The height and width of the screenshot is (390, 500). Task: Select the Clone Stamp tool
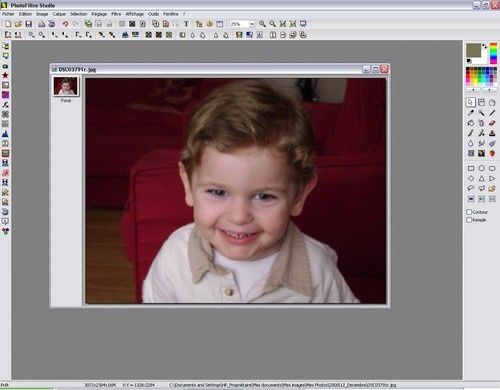[x=492, y=133]
